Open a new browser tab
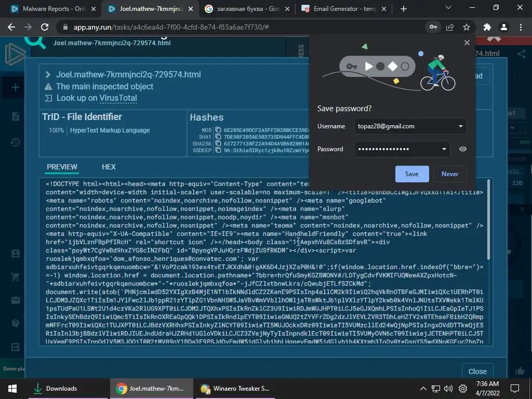This screenshot has width=532, height=399. (x=403, y=9)
